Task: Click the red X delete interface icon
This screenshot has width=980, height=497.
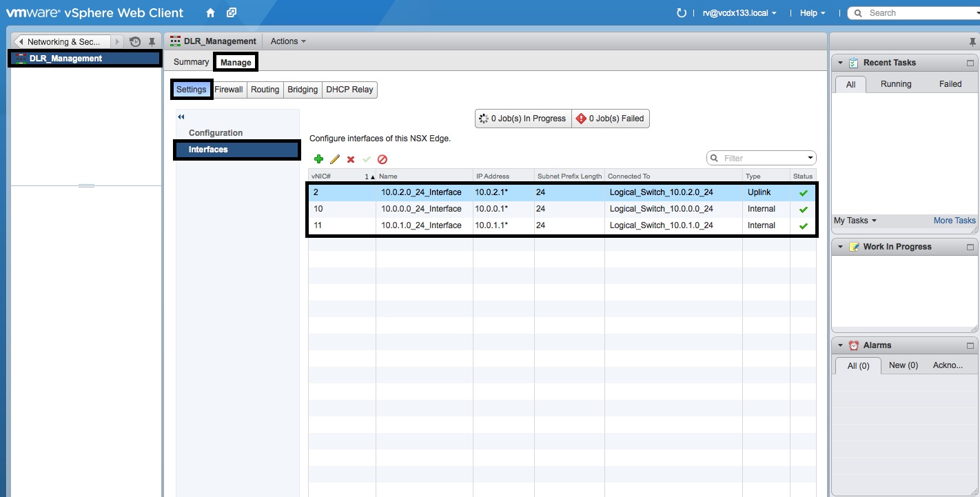Action: pos(351,159)
